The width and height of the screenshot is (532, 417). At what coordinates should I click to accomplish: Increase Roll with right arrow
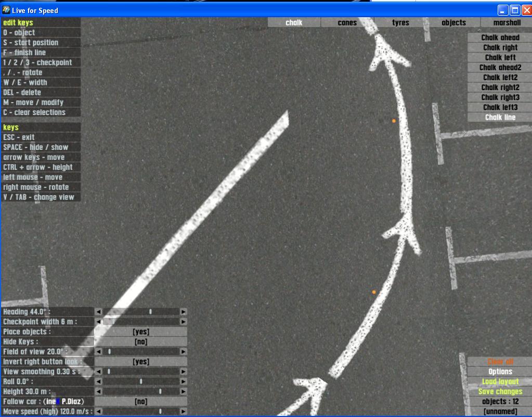pos(184,382)
